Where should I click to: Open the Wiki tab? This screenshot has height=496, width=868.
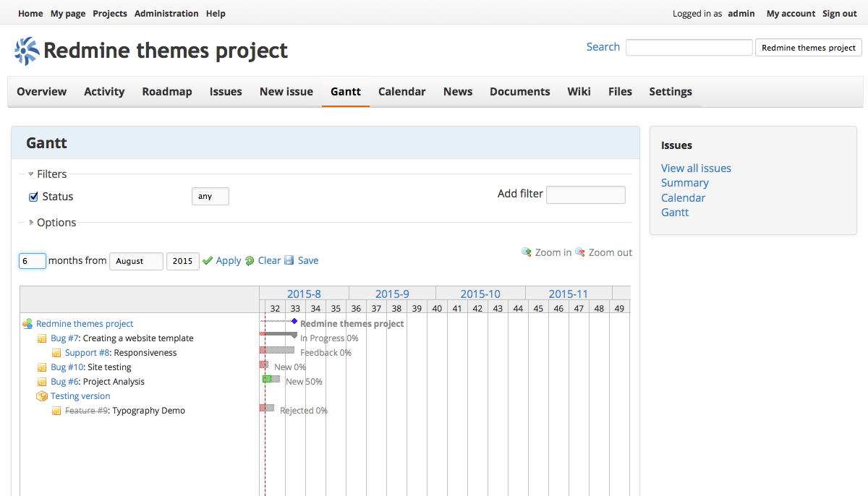579,92
